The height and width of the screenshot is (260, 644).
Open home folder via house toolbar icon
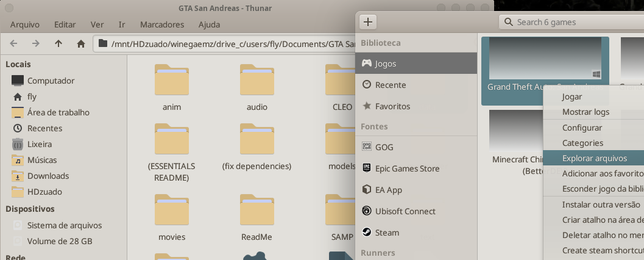tap(80, 43)
